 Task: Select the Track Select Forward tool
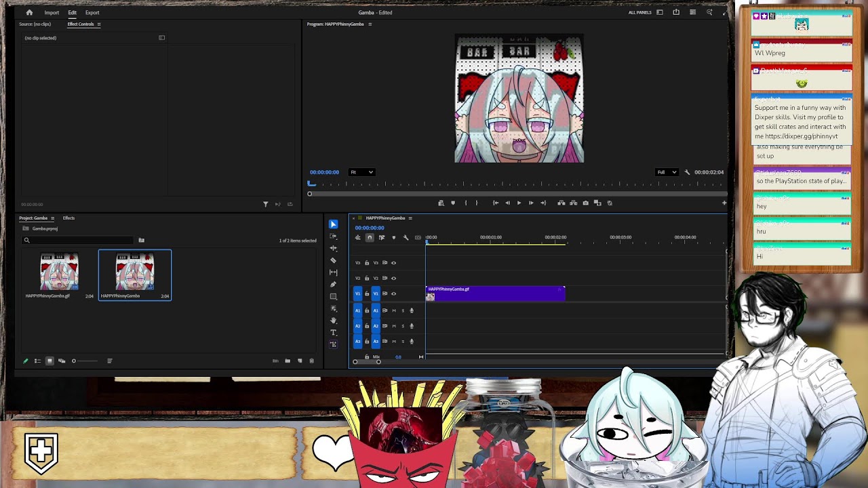pyautogui.click(x=333, y=237)
